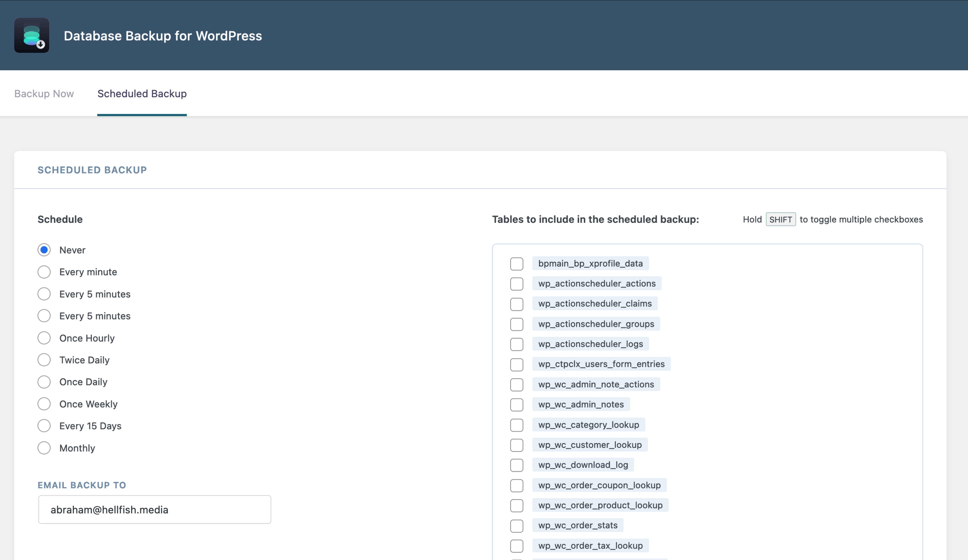This screenshot has width=968, height=560.
Task: Click the wp_wc_order_product_lookup label
Action: pyautogui.click(x=600, y=505)
